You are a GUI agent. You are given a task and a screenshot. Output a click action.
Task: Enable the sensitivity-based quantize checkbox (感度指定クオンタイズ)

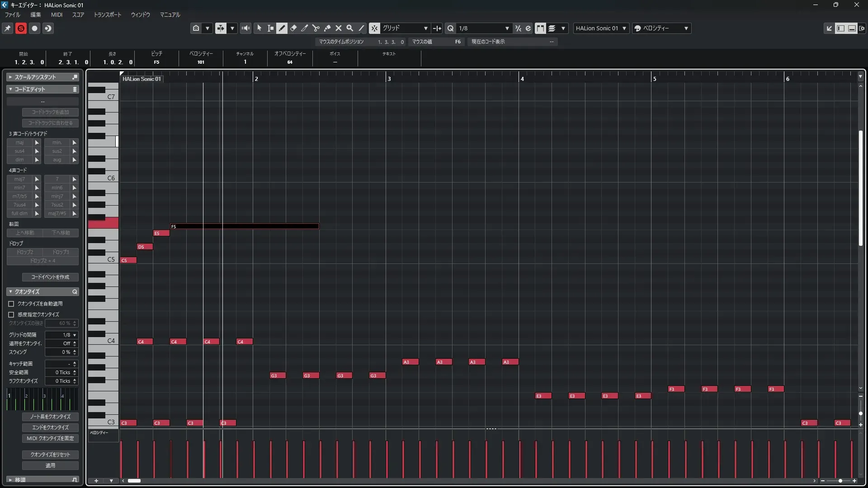coord(11,314)
